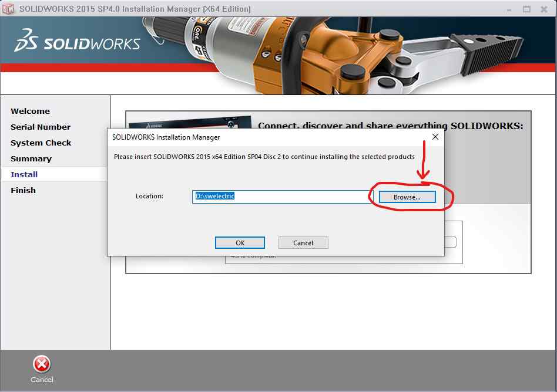Click the SOLIDWORKS app icon in title bar
Screen dimensions: 557x392
click(x=9, y=9)
